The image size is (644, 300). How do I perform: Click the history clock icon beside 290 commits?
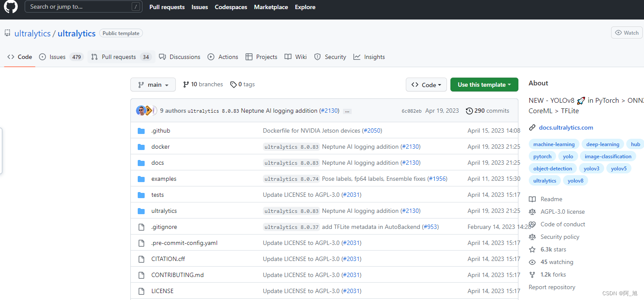point(469,111)
